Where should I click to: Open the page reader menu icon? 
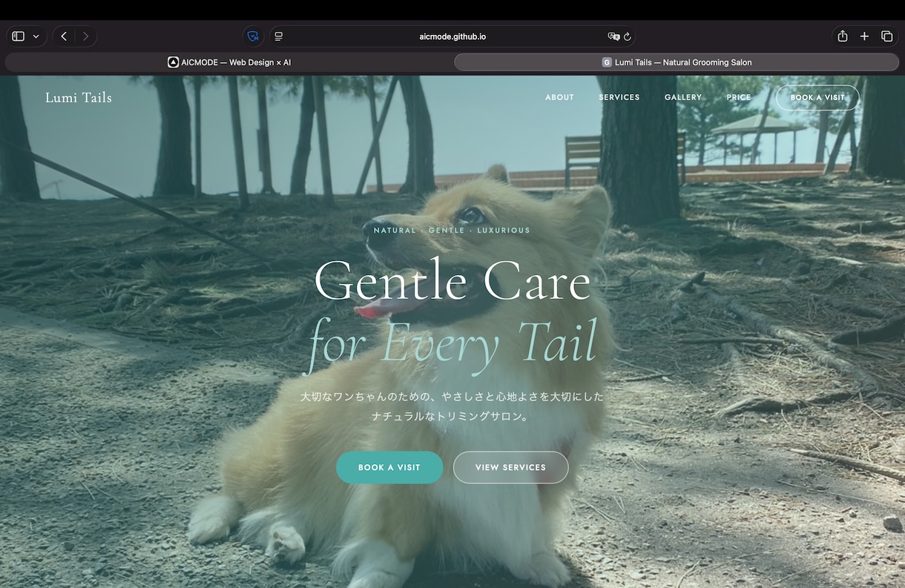[x=279, y=36]
